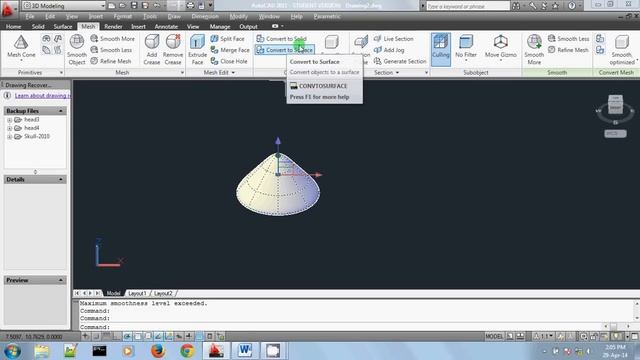This screenshot has width=640, height=360.
Task: Collapse the Backup Files section
Action: click(61, 111)
